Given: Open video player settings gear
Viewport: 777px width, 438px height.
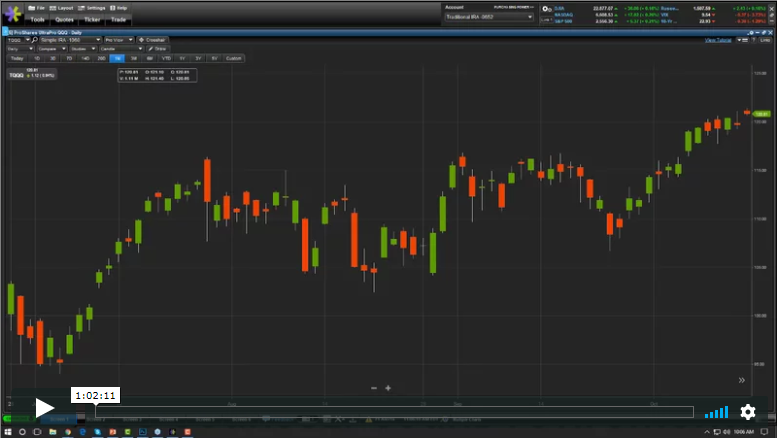Looking at the screenshot, I should coord(748,412).
